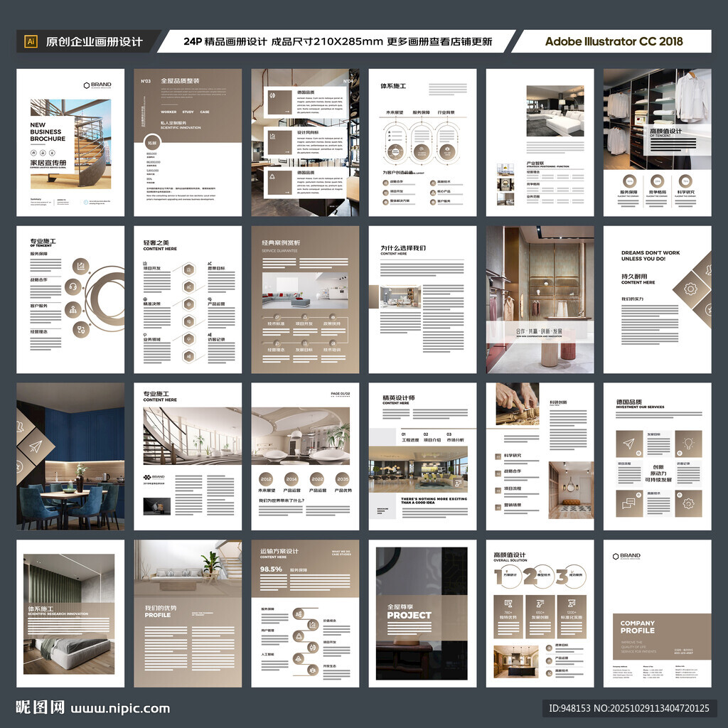728x728 pixels.
Task: Select the white sofa living room photo
Action: [x=555, y=110]
